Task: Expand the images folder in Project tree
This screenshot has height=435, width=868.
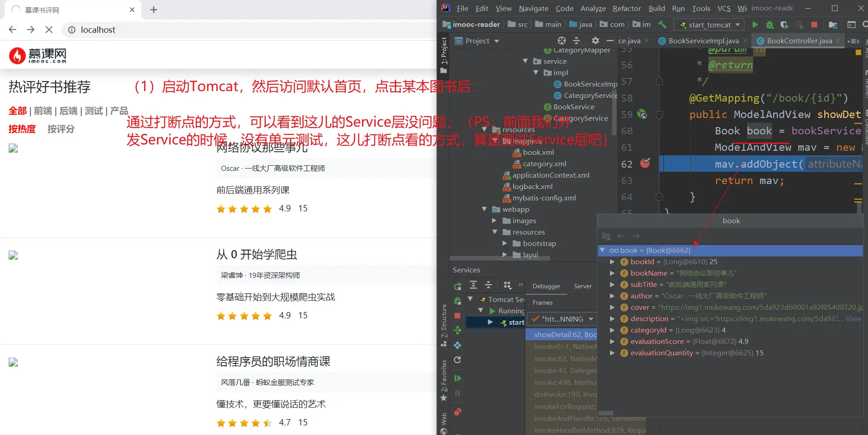Action: 494,220
